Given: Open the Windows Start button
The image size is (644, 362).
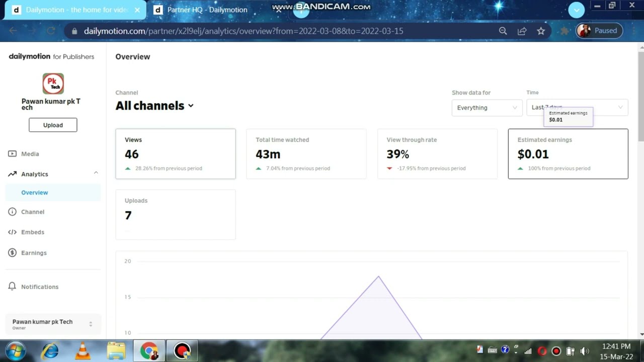Looking at the screenshot, I should point(15,351).
